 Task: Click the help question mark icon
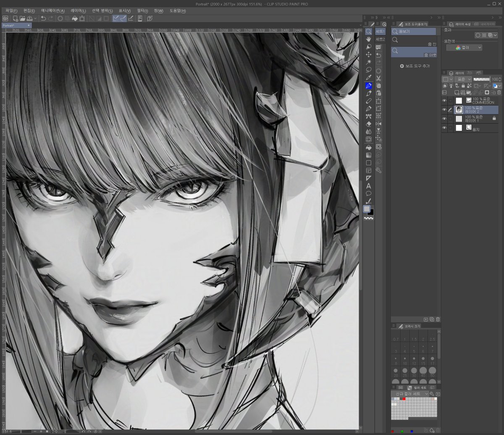(150, 18)
